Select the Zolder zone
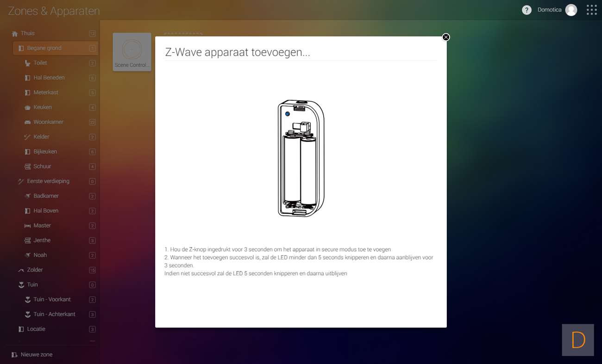This screenshot has width=602, height=364. 35,270
